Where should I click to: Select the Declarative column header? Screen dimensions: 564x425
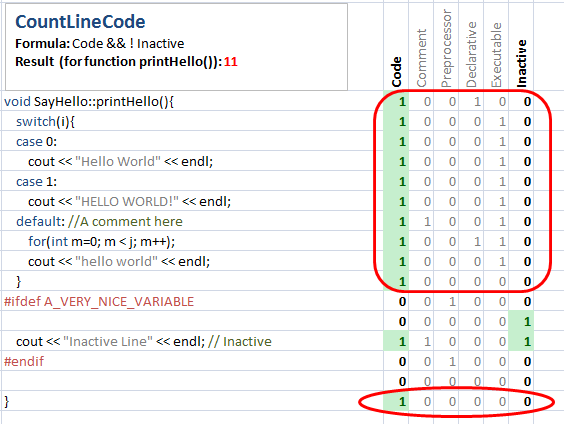(471, 55)
